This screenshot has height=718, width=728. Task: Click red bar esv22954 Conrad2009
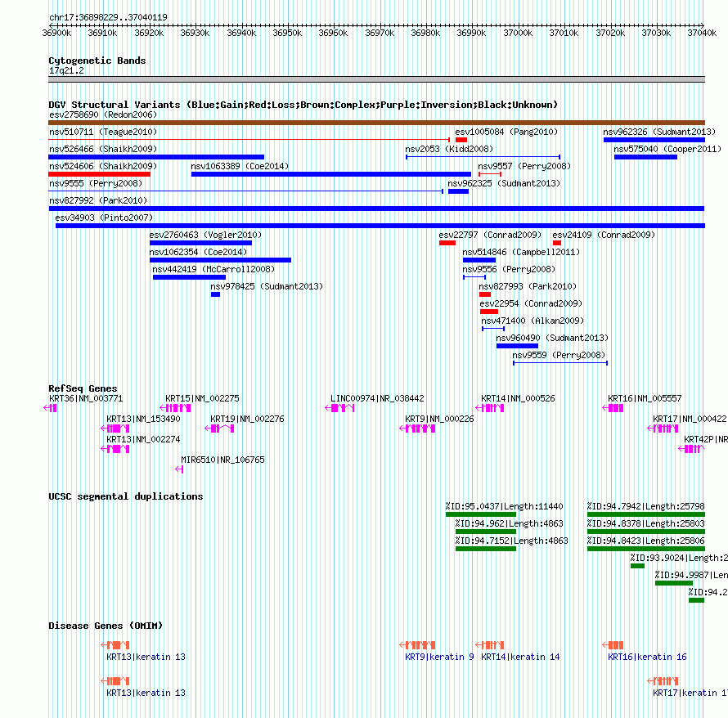click(x=489, y=312)
